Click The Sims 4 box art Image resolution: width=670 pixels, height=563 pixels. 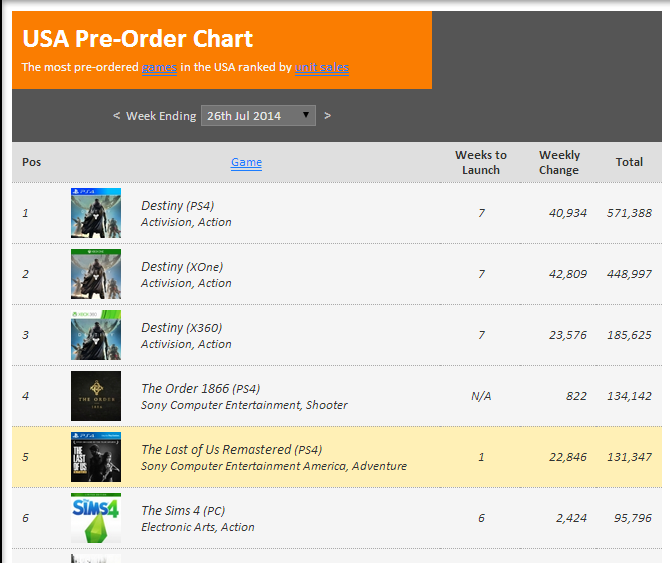pos(96,518)
